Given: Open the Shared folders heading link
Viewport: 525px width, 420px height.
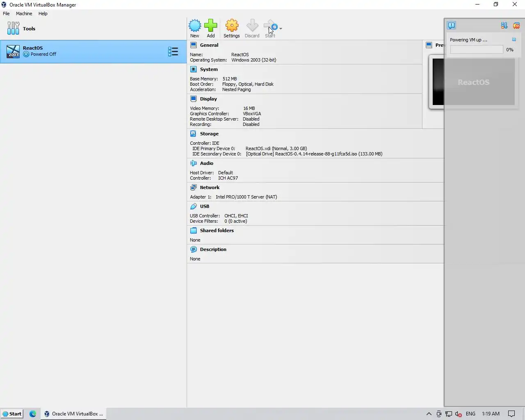Looking at the screenshot, I should [217, 231].
